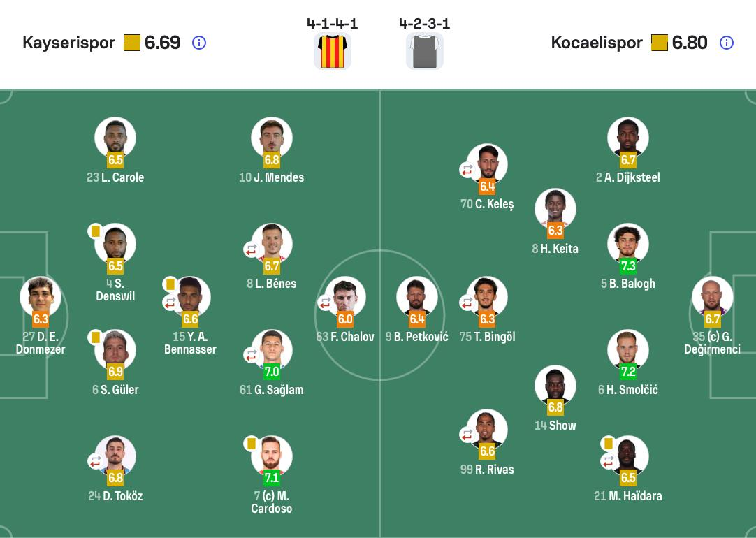
Task: Click the info icon next to Kayserispor rating
Action: 199,43
